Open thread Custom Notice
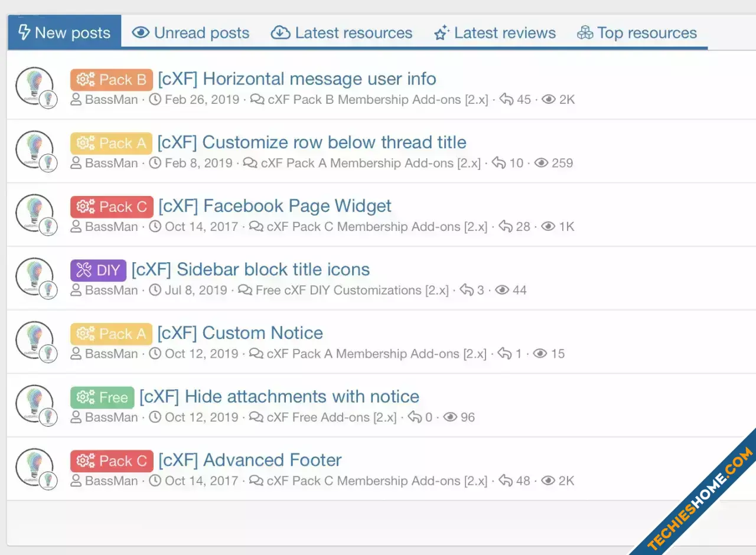This screenshot has height=555, width=756. 240,333
